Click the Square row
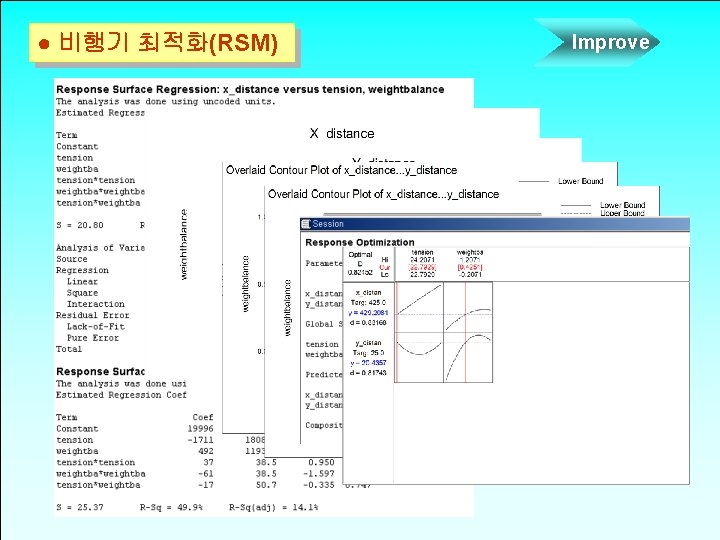720x540 pixels. (x=82, y=293)
